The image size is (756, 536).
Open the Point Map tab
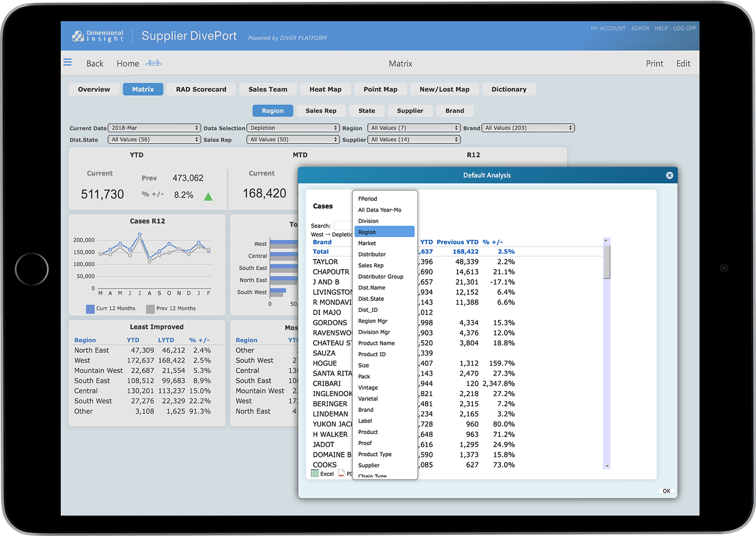(380, 90)
